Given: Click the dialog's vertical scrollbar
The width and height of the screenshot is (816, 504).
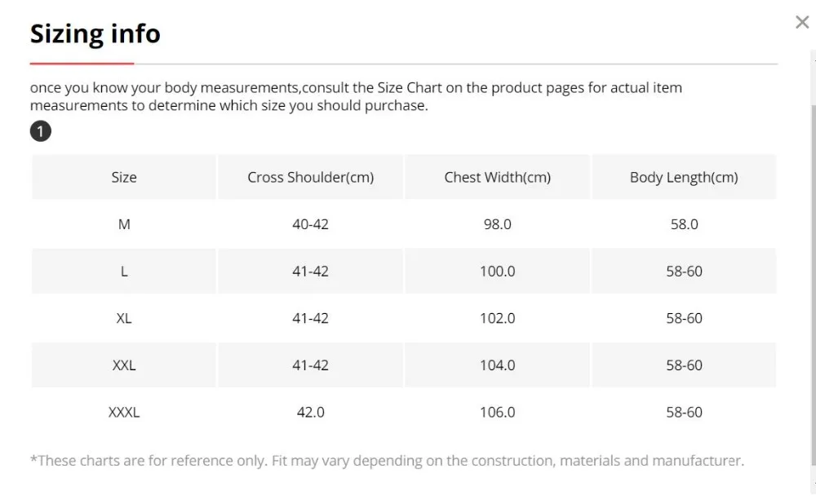Looking at the screenshot, I should tap(813, 285).
